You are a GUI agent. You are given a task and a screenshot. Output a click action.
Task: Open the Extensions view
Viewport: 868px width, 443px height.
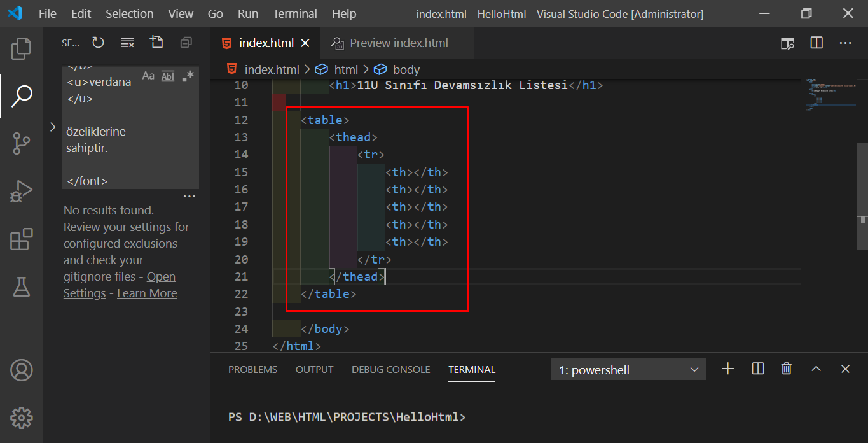(21, 240)
